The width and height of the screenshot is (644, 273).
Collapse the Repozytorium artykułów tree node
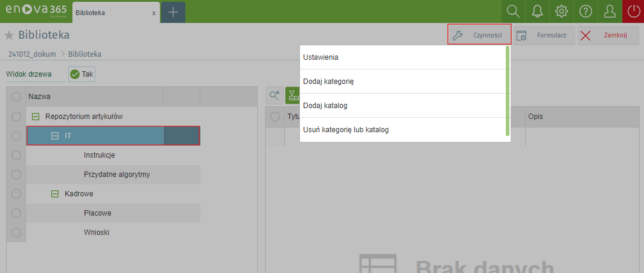pos(36,117)
